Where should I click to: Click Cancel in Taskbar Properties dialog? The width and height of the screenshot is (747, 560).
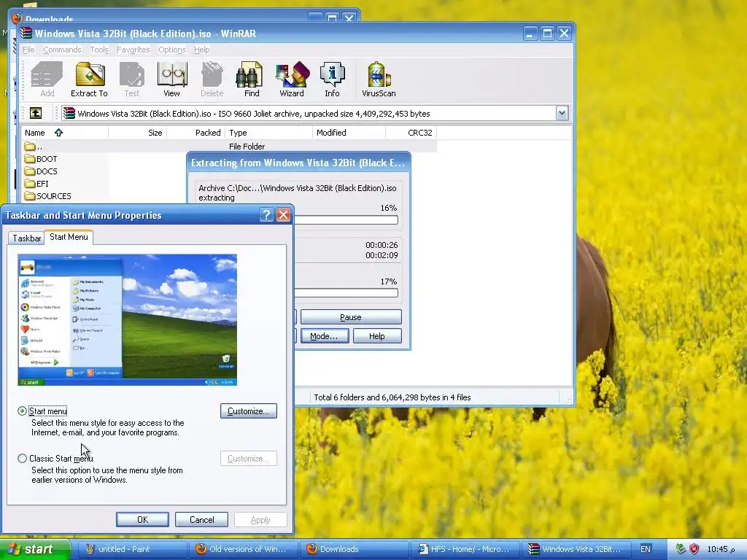pos(201,519)
